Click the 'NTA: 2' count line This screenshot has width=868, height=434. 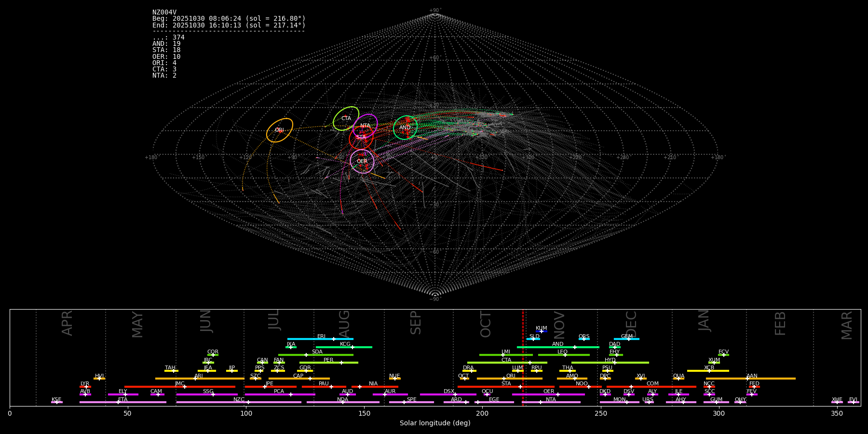pos(164,76)
